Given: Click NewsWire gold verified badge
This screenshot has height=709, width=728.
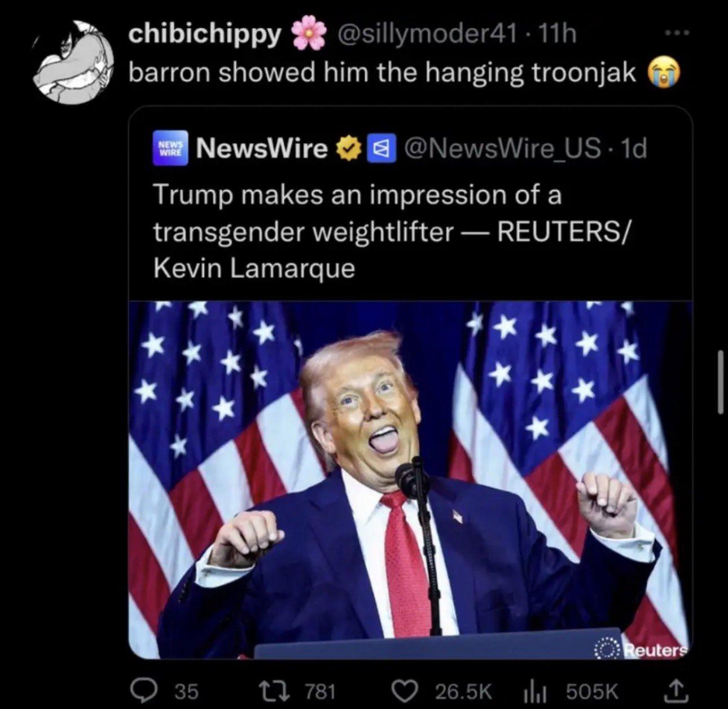Looking at the screenshot, I should [x=348, y=149].
